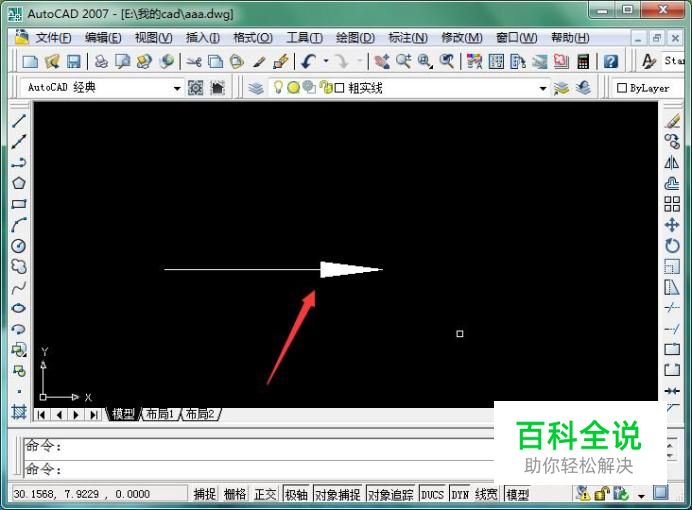Open the 格式(O) menu

point(253,38)
